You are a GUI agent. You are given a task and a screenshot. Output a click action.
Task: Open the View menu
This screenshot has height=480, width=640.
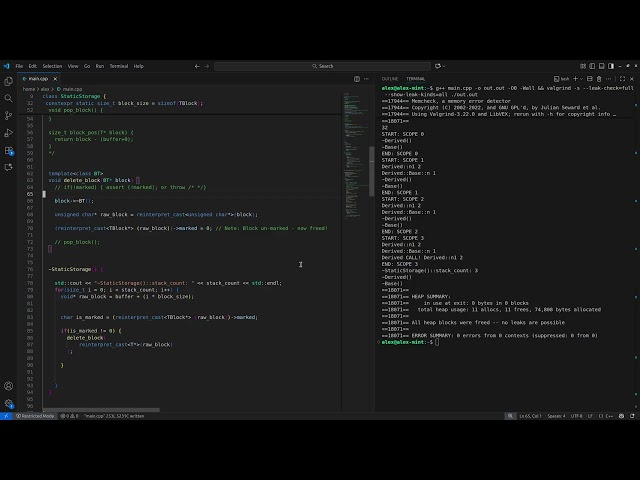pyautogui.click(x=73, y=66)
